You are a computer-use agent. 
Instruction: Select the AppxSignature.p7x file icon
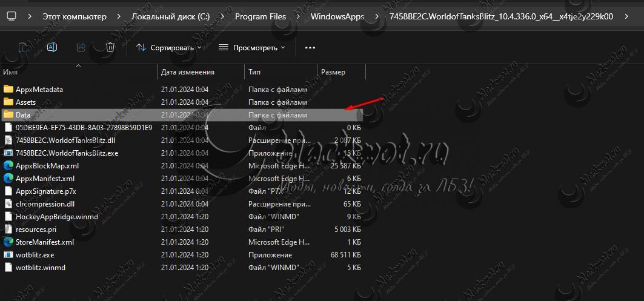[x=8, y=191]
